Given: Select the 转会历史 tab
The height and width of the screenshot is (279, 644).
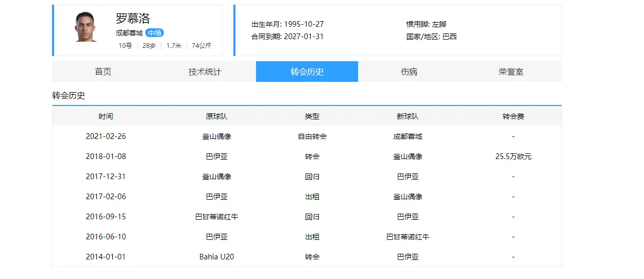Looking at the screenshot, I should 307,72.
